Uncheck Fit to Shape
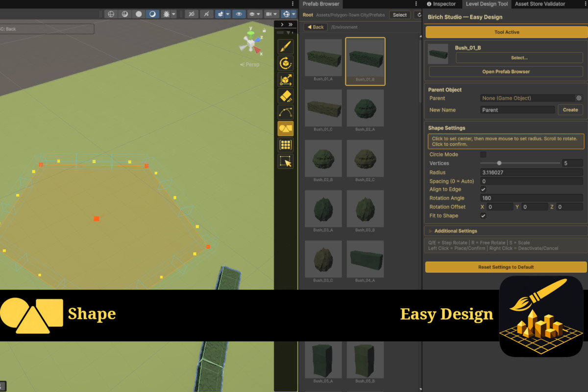 click(x=483, y=216)
